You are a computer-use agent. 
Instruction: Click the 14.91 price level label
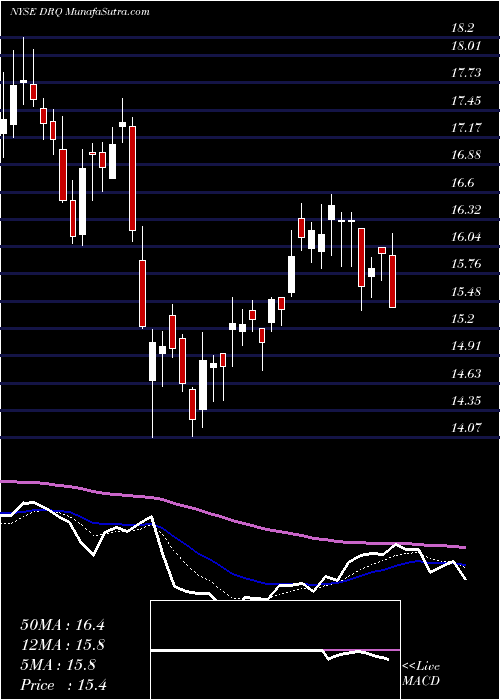pos(467,346)
